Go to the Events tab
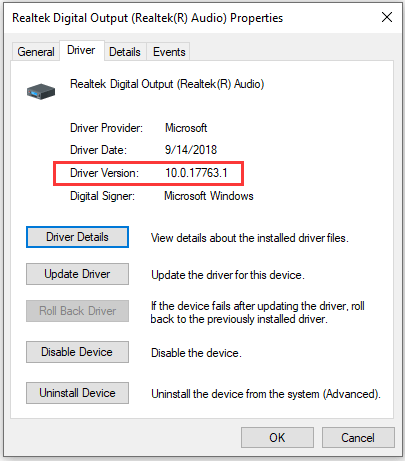 (169, 52)
